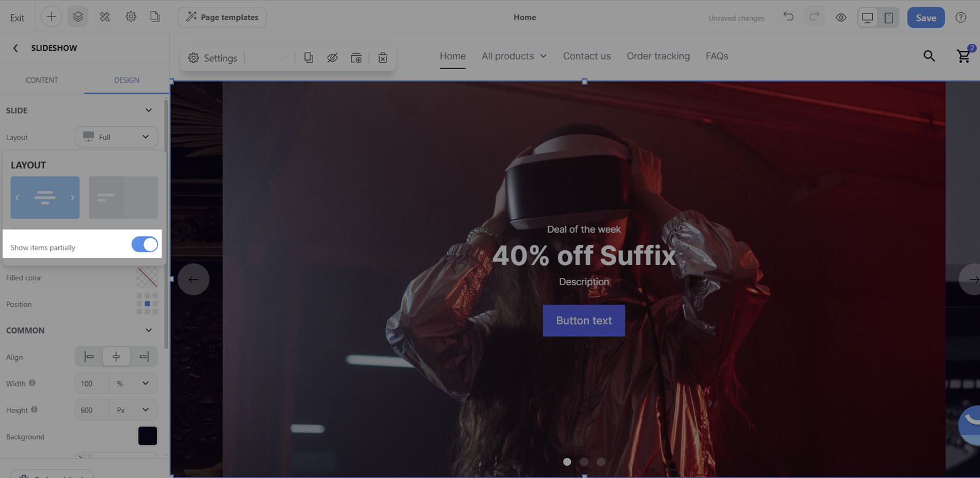Align the block to the left
980x478 pixels.
[89, 357]
